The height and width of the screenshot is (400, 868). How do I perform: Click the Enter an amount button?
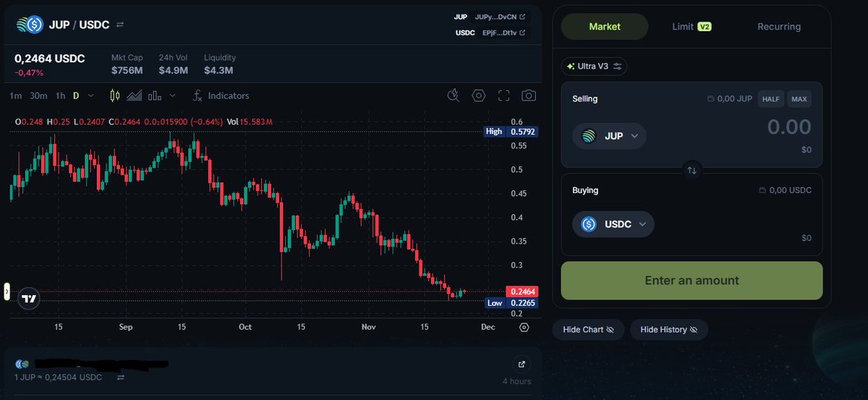(692, 281)
